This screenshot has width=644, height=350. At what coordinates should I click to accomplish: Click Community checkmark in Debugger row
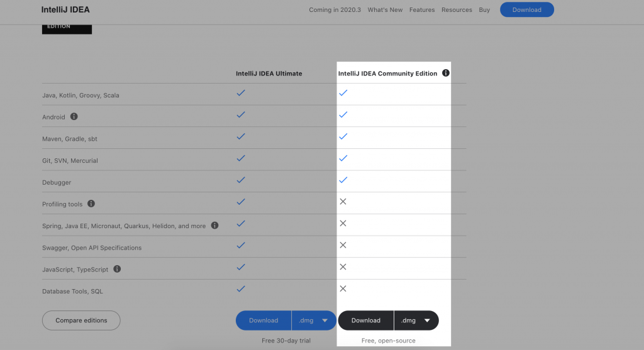pyautogui.click(x=343, y=180)
